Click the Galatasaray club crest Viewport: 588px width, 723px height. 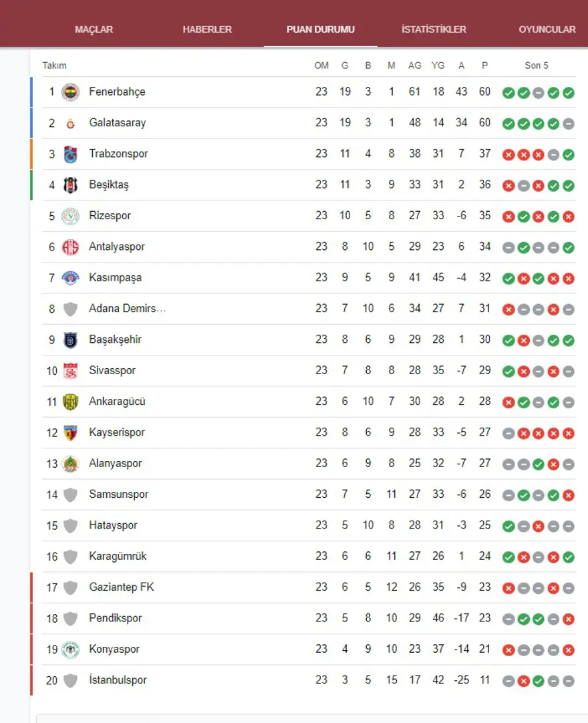pyautogui.click(x=70, y=123)
